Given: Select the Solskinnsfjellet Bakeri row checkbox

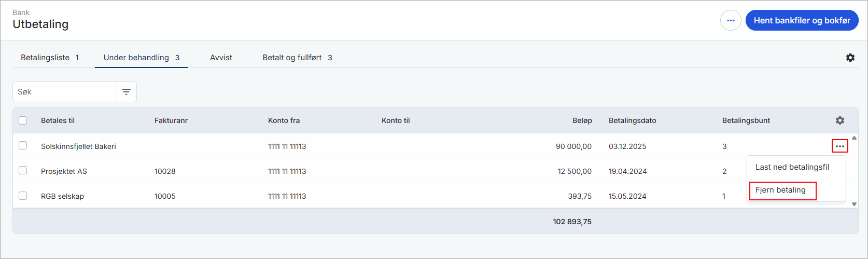Looking at the screenshot, I should (x=23, y=146).
